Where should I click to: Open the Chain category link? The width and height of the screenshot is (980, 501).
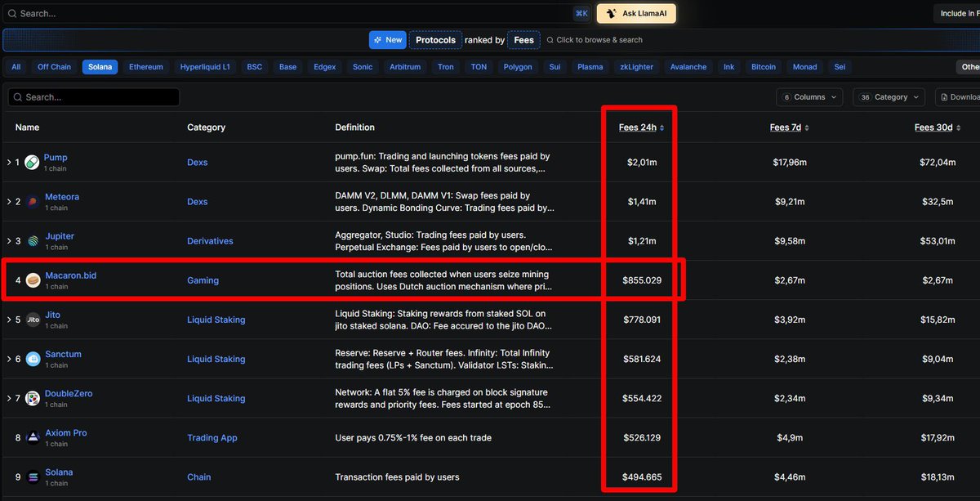click(198, 477)
